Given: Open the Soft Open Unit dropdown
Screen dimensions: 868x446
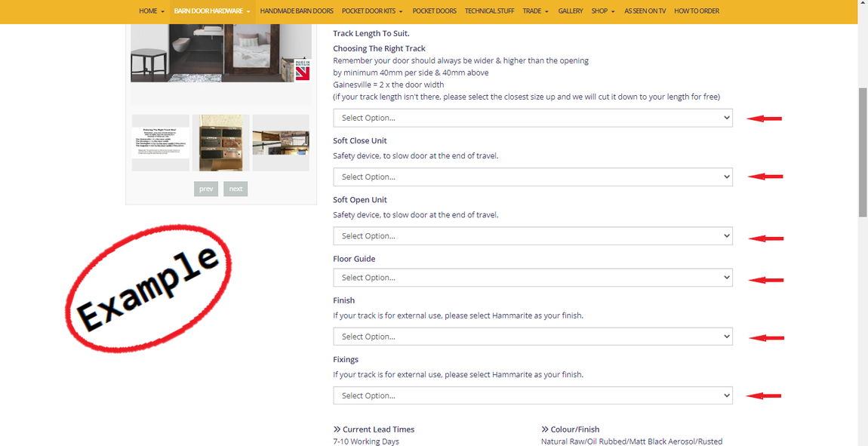Looking at the screenshot, I should pos(532,236).
